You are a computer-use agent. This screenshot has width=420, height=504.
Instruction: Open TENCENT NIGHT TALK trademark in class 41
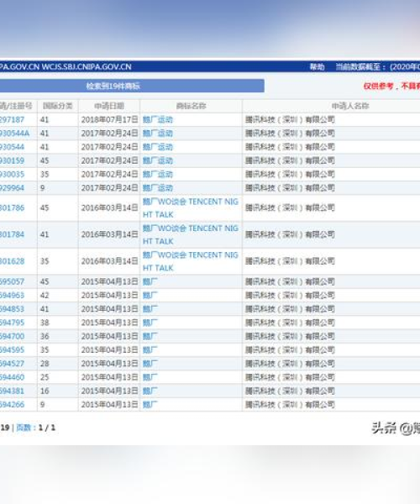[190, 234]
